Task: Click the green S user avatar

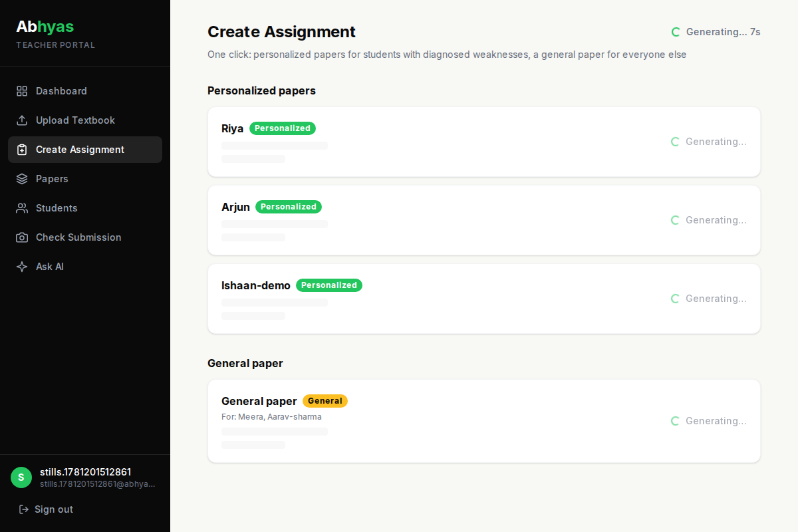Action: (21, 477)
